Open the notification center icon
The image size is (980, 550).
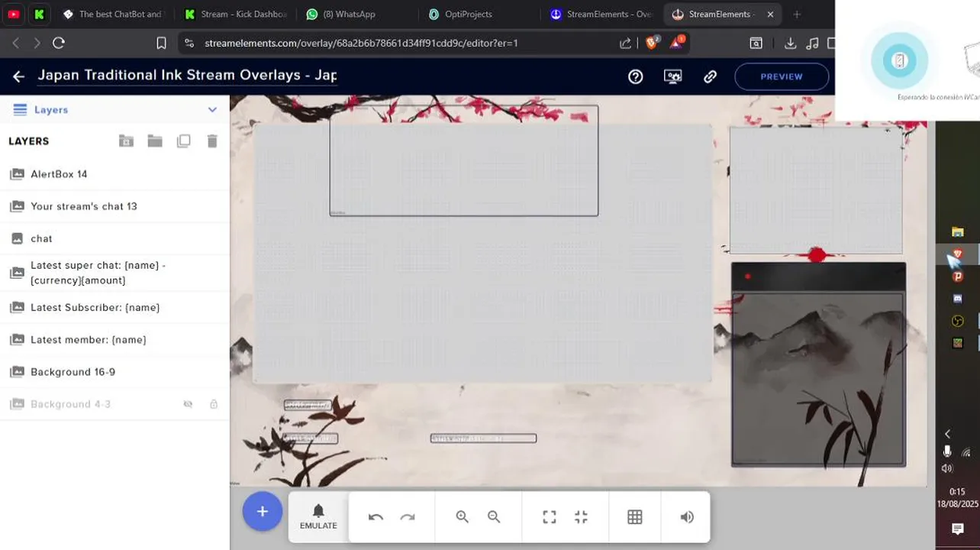(958, 529)
